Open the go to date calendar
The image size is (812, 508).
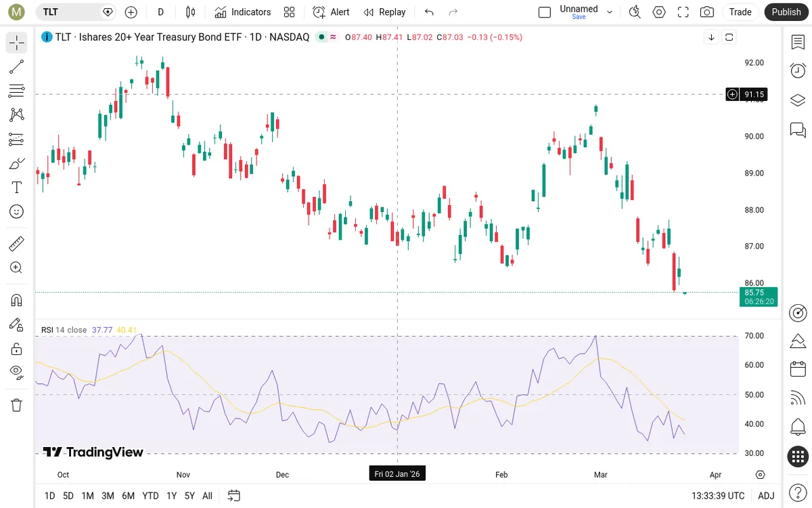[234, 496]
